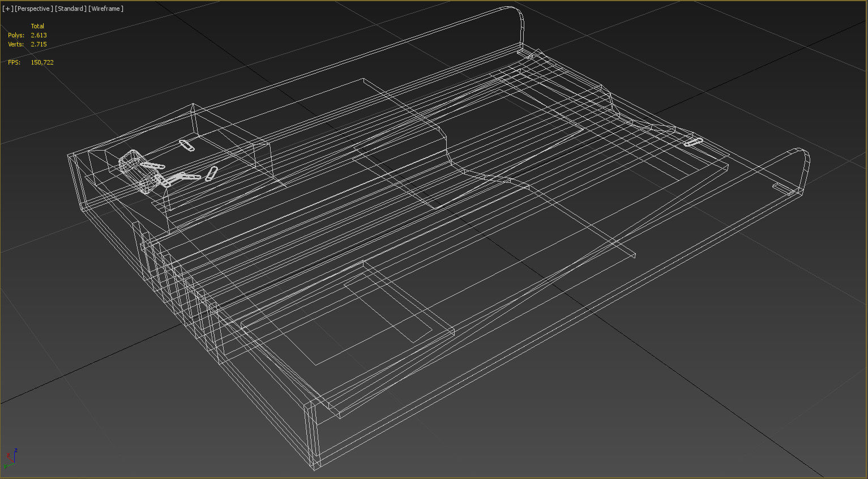Click the Verts count 2.715 value

pos(39,44)
